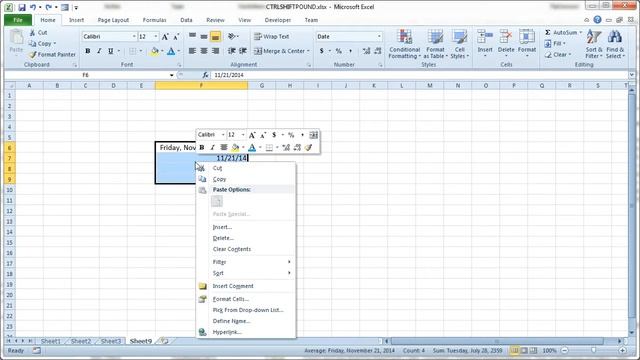This screenshot has height=360, width=640.
Task: Apply Percent Style from the ribbon
Action: pyautogui.click(x=338, y=51)
